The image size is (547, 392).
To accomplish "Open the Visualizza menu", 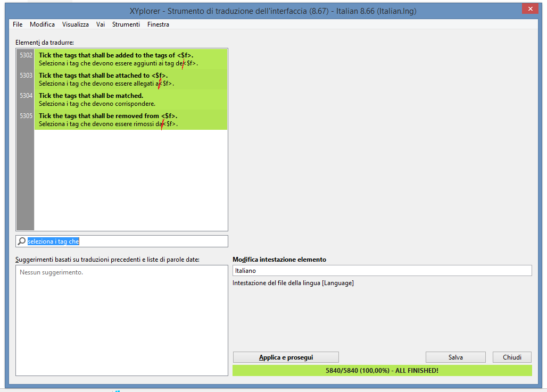I will point(75,24).
